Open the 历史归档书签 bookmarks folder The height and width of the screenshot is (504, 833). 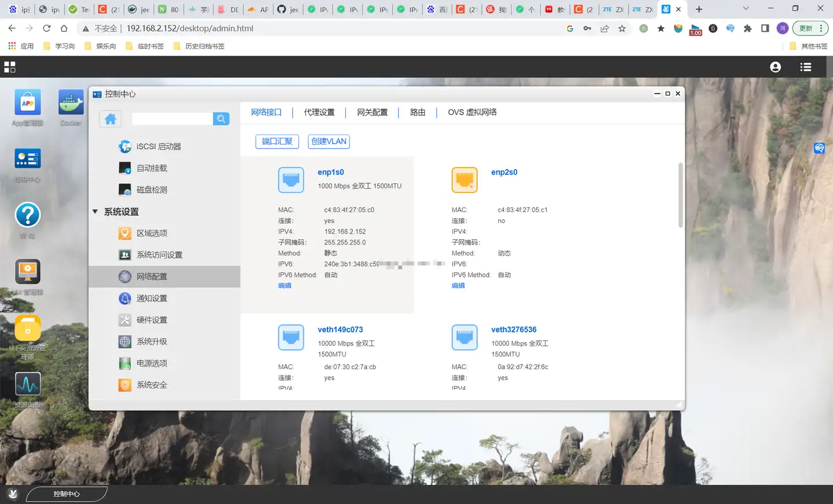[x=199, y=46]
